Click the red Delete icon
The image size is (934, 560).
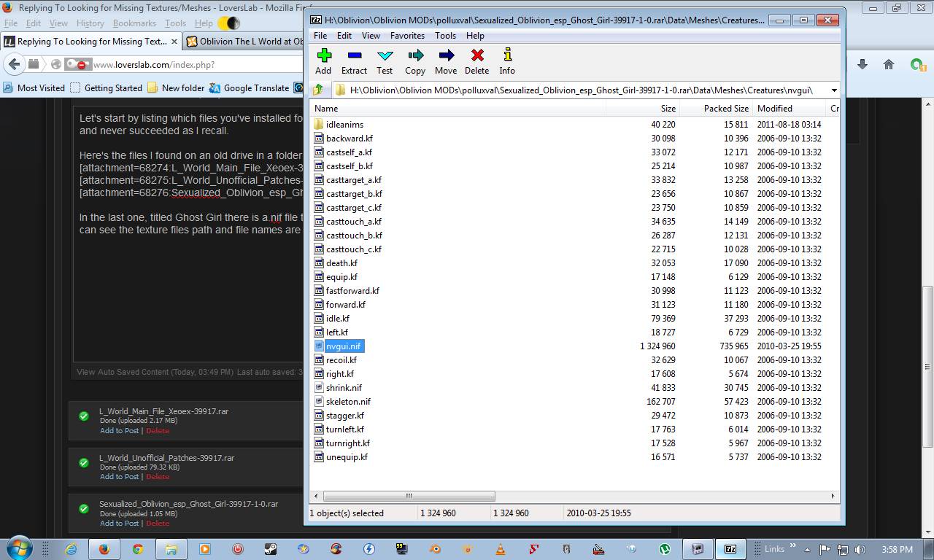click(x=476, y=56)
